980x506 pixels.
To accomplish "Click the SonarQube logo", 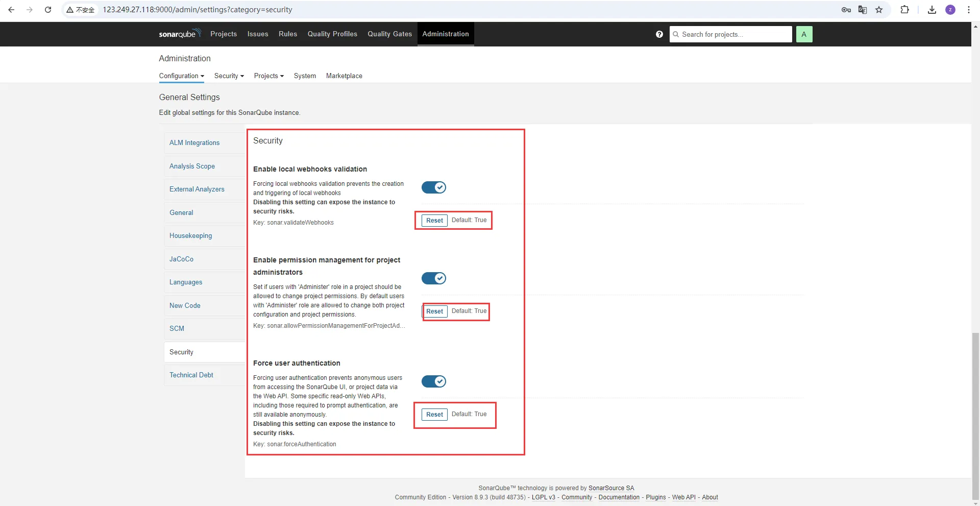I will tap(180, 34).
